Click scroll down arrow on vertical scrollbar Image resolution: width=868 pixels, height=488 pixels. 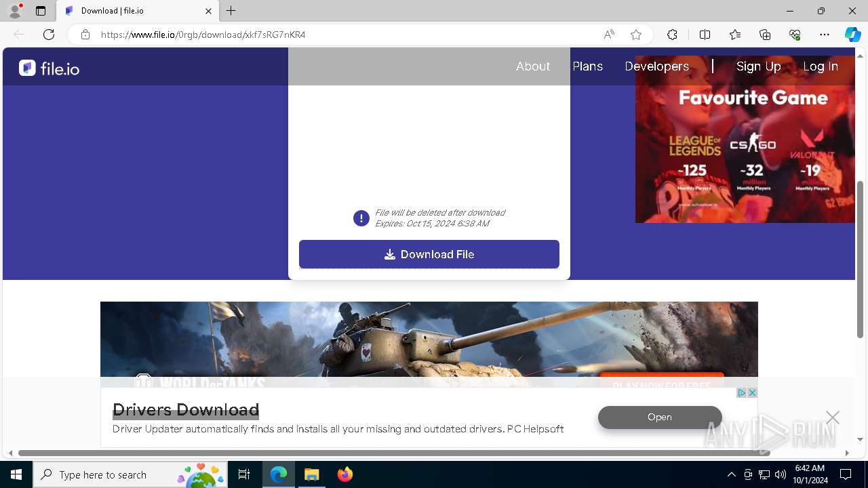coord(861,439)
